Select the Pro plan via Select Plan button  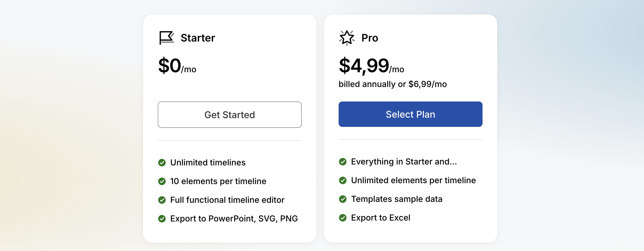[x=410, y=114]
